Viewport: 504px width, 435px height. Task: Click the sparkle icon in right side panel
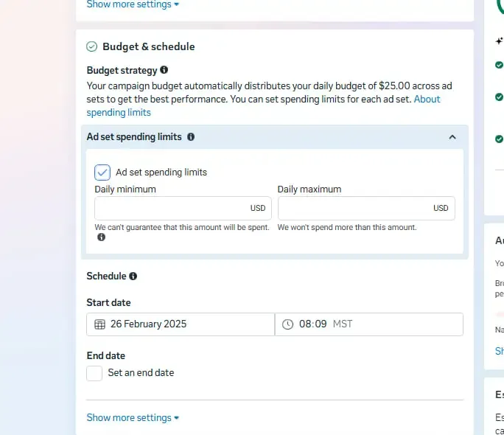[500, 42]
